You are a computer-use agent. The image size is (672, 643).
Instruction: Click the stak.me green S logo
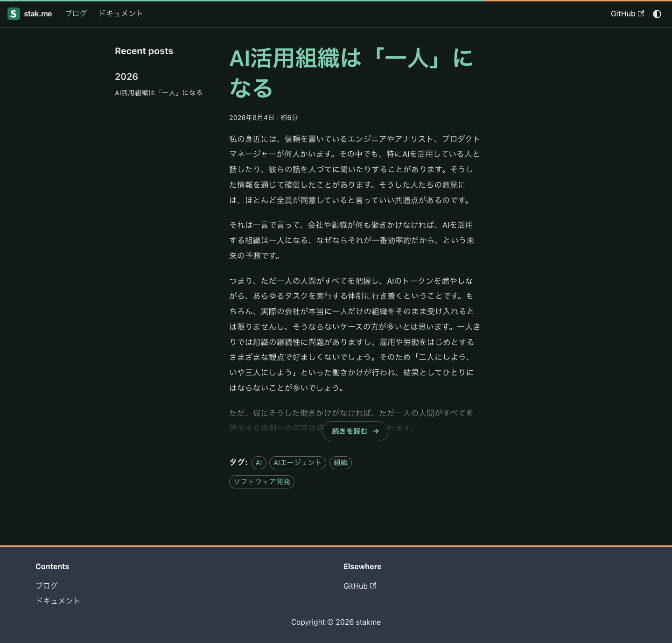[14, 14]
